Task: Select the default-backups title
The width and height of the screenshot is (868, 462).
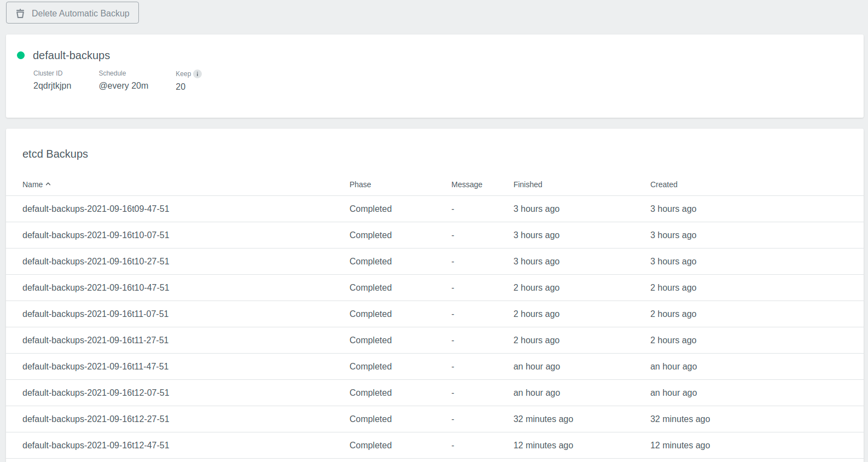Action: click(71, 55)
